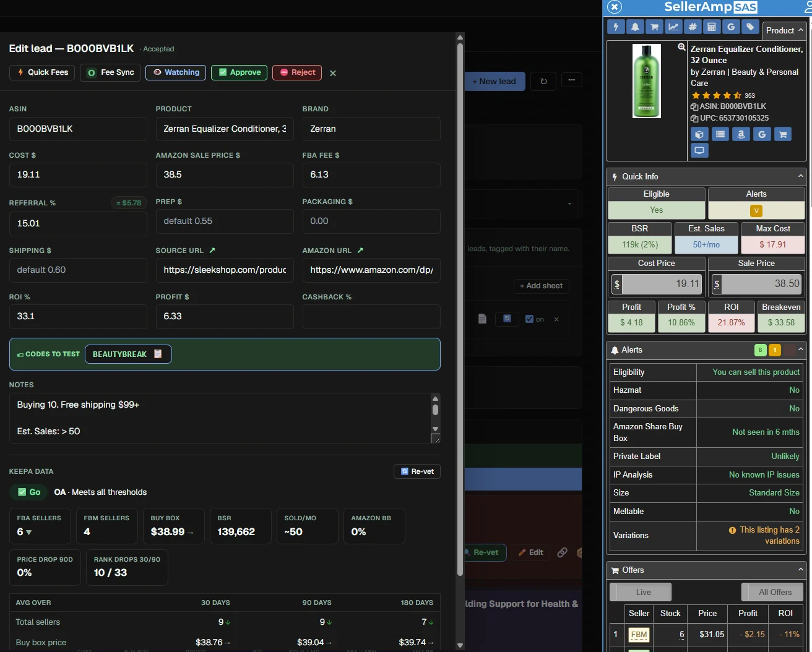Screen dimensions: 812x652
Task: Click the Edit lead panel scrollbar thumb
Action: [460, 309]
